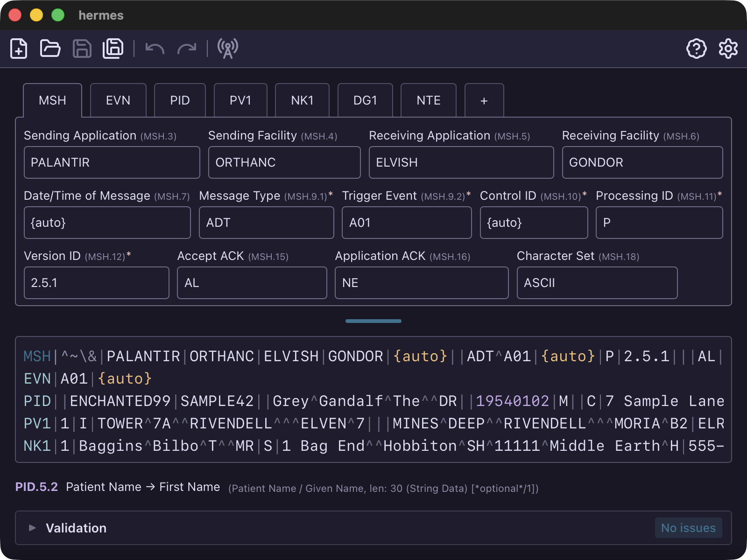Viewport: 747px width, 560px height.
Task: Click the Save All icon
Action: (113, 48)
